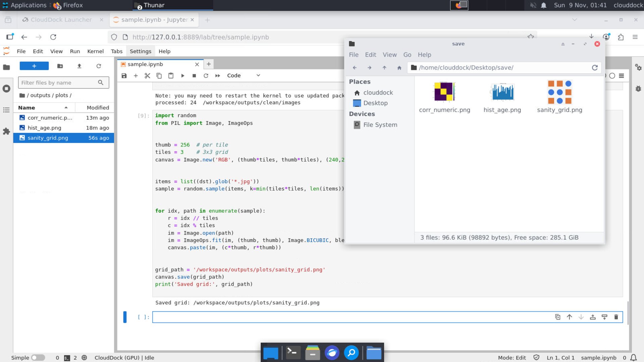Restart kernel and run all cells
Image resolution: width=644 pixels, height=362 pixels.
tap(217, 76)
